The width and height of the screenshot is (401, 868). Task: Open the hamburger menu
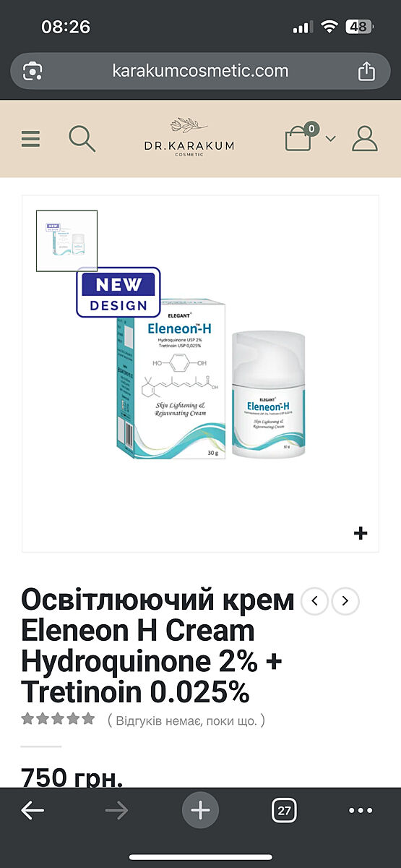30,138
